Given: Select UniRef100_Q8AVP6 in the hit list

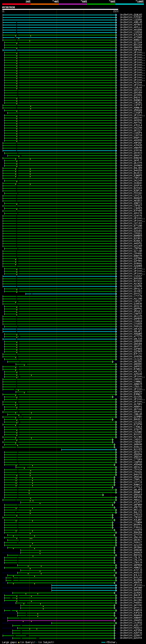Looking at the screenshot, I should (131, 47).
